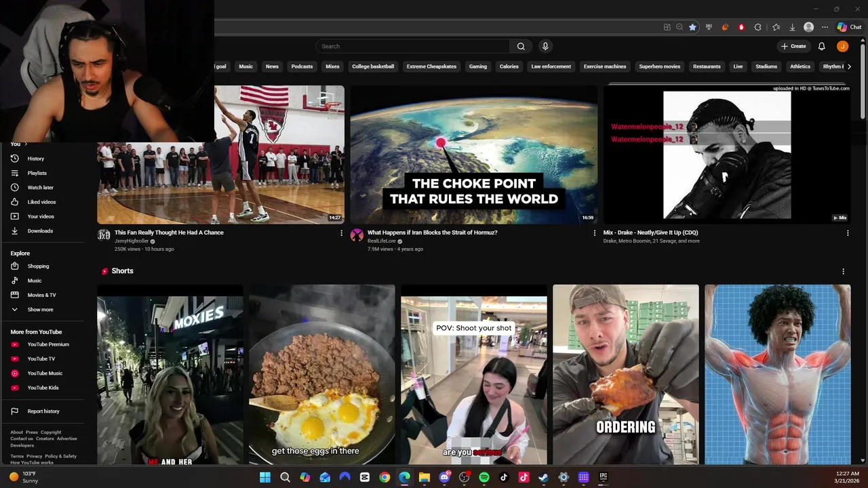
Task: Open the JxmyHighroller channel link
Action: click(x=132, y=241)
